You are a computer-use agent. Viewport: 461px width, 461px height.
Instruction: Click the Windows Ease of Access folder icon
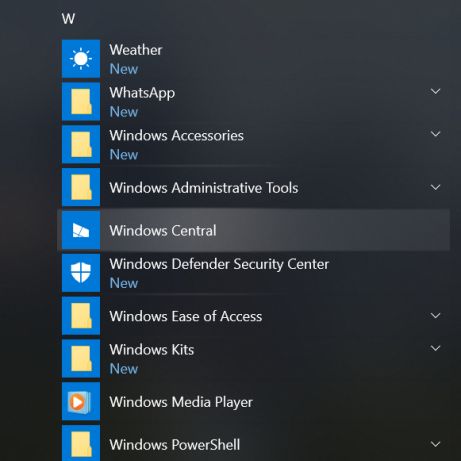coord(81,316)
